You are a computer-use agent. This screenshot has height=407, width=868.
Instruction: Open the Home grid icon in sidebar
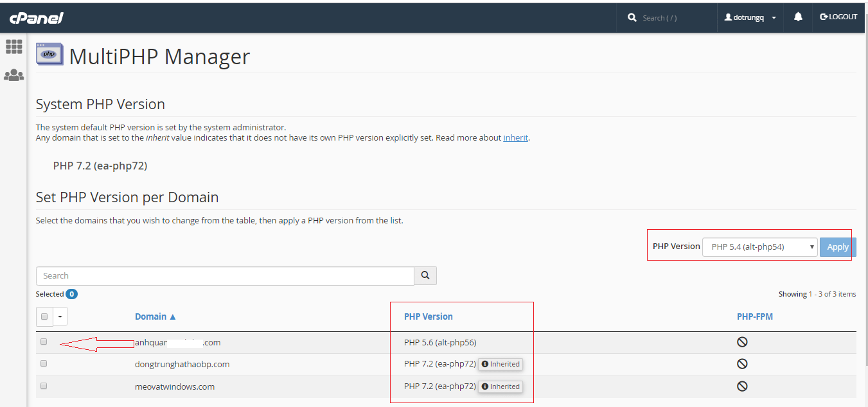tap(14, 46)
